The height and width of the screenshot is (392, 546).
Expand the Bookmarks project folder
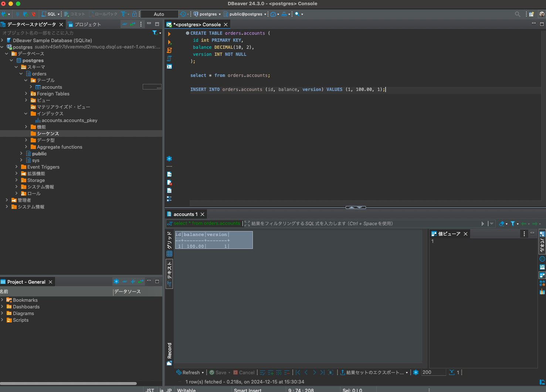2,300
